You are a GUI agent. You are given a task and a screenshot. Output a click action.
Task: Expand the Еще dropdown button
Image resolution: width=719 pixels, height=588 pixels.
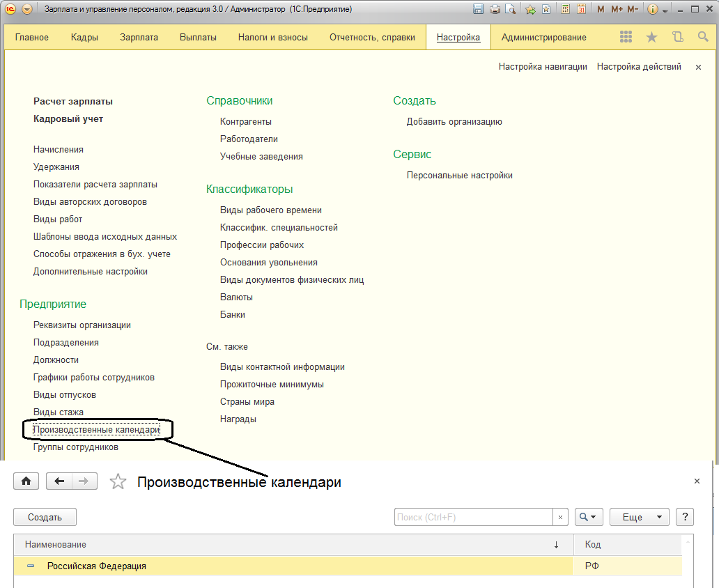(x=639, y=517)
